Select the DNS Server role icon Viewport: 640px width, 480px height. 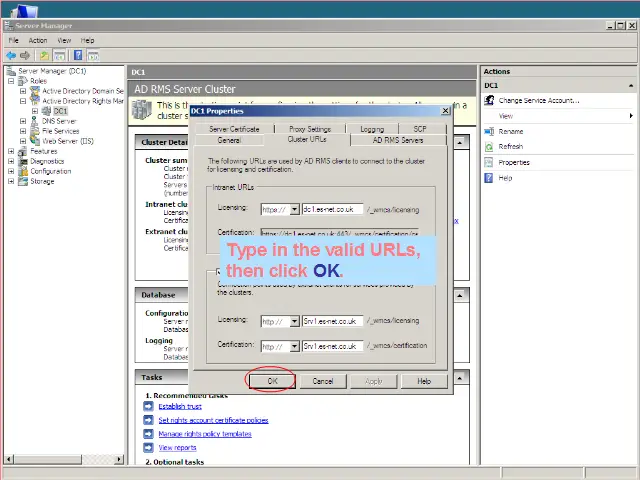[x=35, y=121]
